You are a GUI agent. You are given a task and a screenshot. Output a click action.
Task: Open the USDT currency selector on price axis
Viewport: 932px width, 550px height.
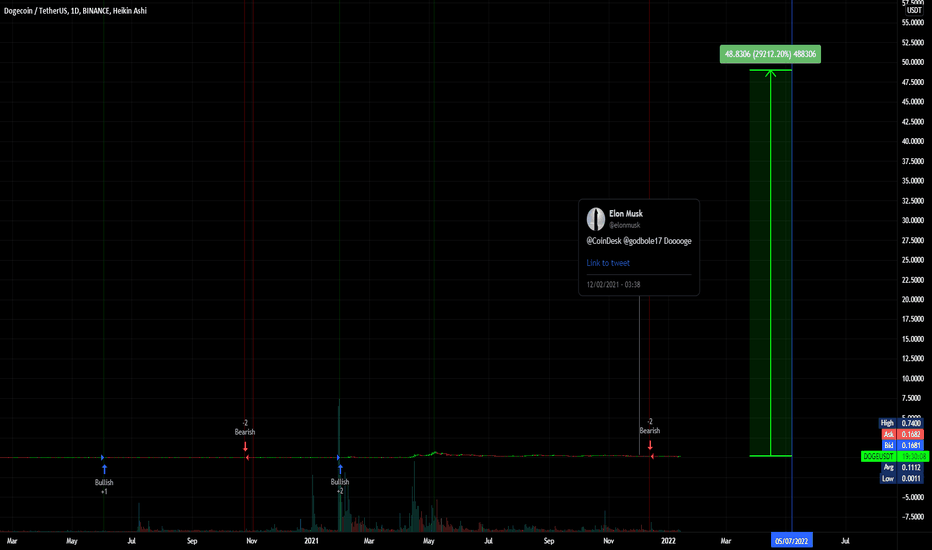pyautogui.click(x=914, y=11)
